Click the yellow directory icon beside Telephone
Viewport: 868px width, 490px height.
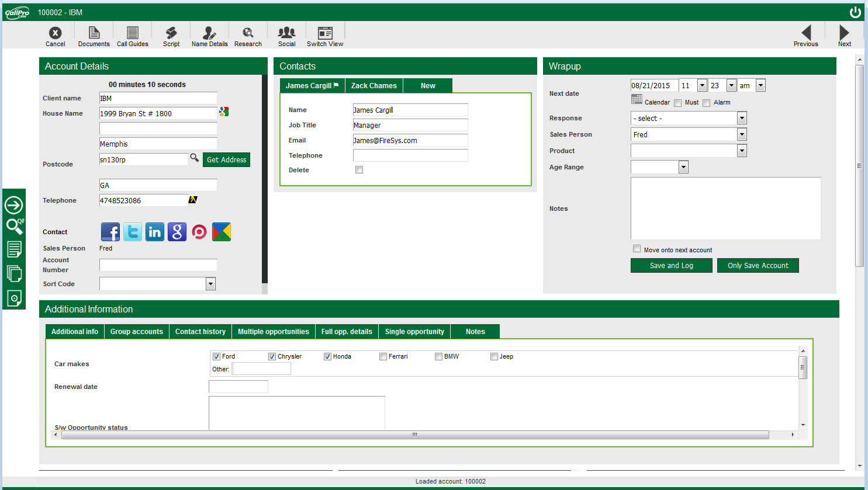(x=193, y=200)
